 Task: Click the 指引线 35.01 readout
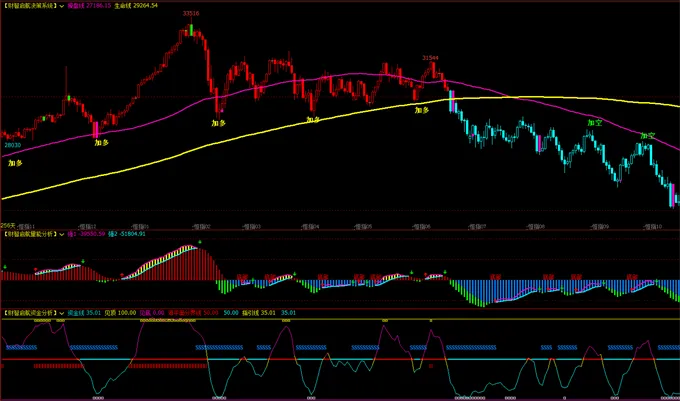click(x=258, y=313)
